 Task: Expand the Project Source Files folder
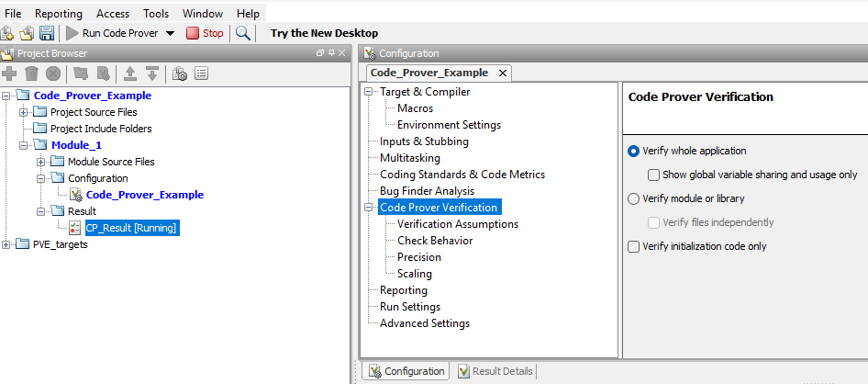click(24, 112)
